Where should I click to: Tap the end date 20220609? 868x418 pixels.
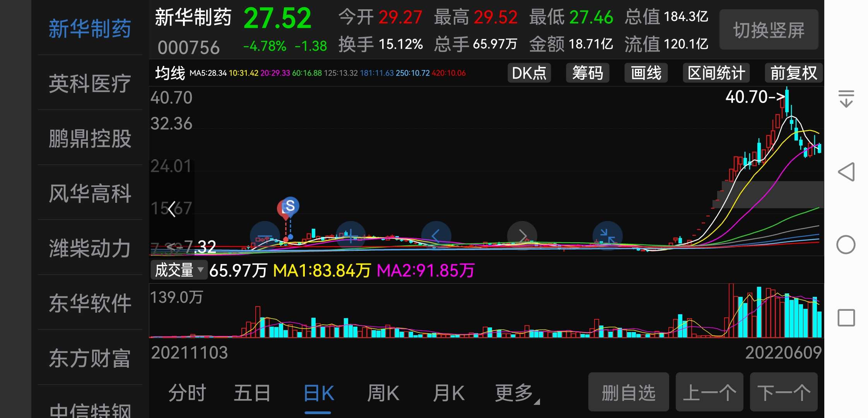tap(783, 353)
